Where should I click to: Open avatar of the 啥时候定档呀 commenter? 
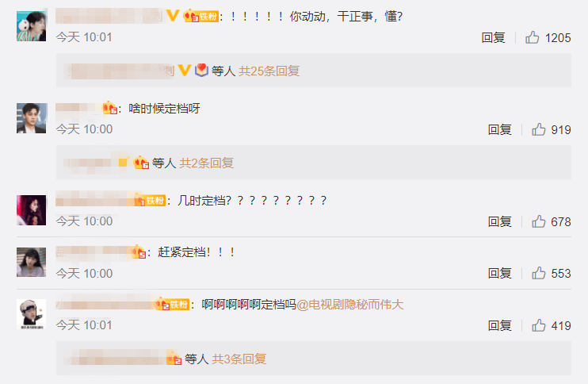pos(32,118)
